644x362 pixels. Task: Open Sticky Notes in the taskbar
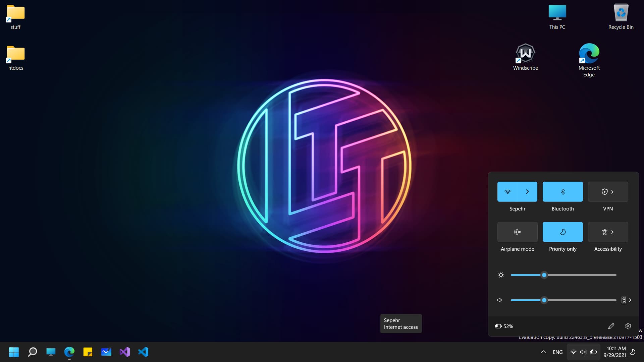(88, 352)
